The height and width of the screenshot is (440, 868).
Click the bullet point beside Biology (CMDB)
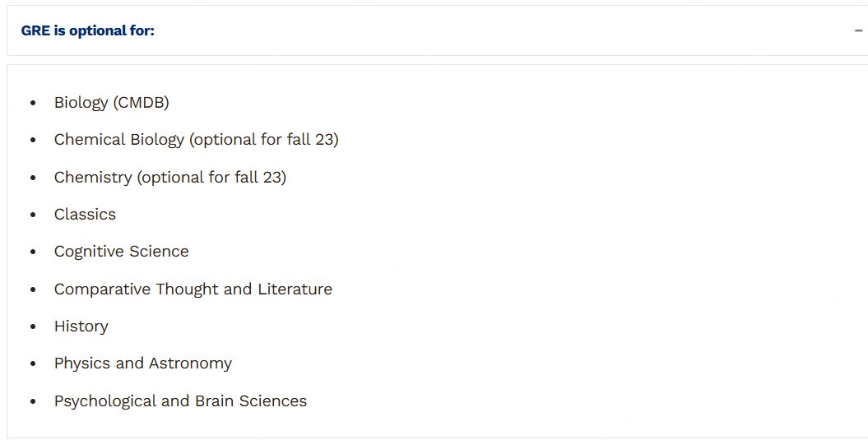point(33,104)
